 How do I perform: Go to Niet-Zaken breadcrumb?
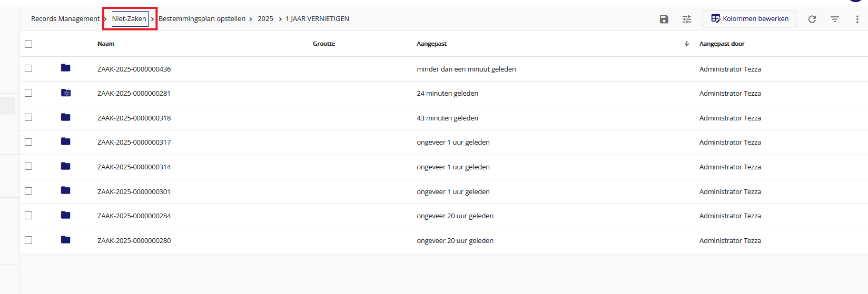click(129, 18)
